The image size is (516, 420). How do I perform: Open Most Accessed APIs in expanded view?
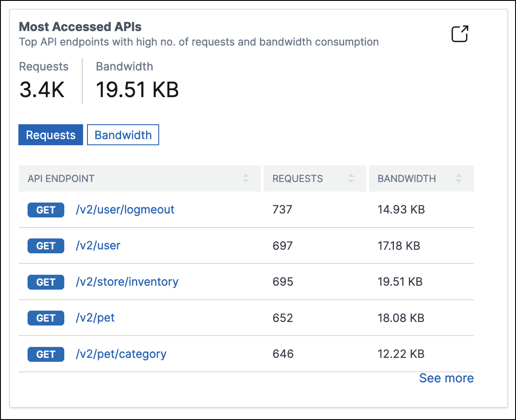460,34
